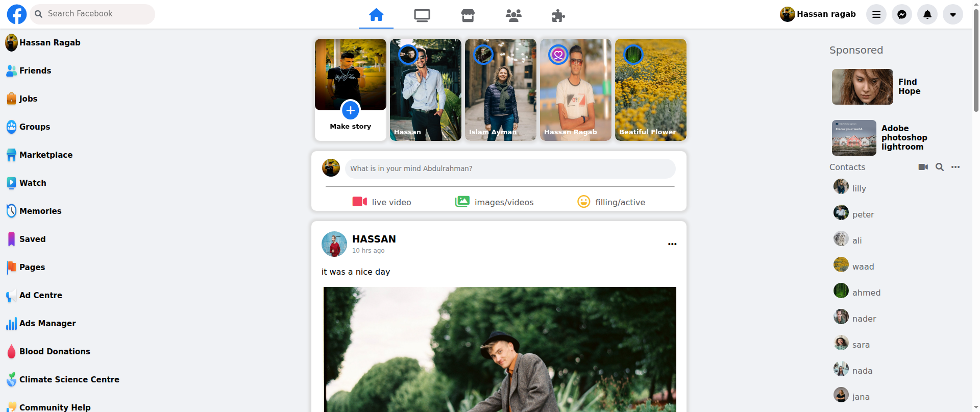Click the Ad Centre megaphone icon
The height and width of the screenshot is (412, 980).
coord(11,296)
